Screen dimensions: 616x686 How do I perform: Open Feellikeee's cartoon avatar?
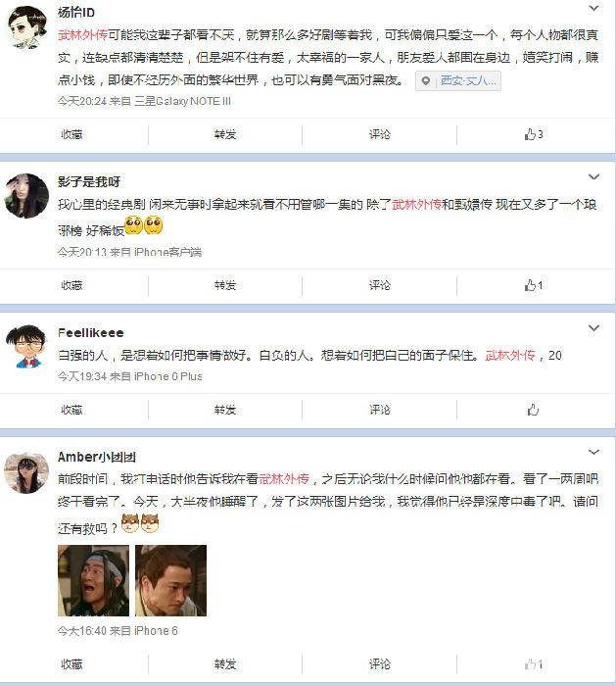tap(26, 346)
